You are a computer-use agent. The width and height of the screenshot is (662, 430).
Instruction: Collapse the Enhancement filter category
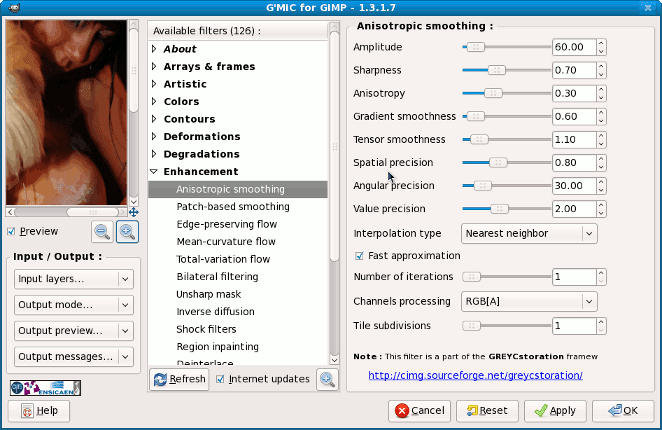coord(154,171)
